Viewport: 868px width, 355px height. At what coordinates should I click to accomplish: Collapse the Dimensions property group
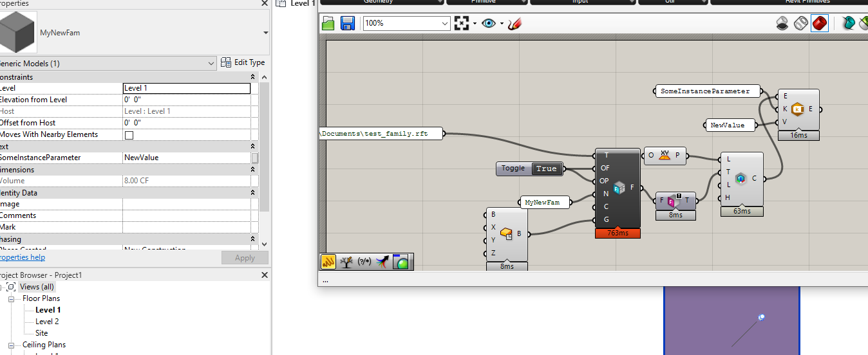pos(253,170)
